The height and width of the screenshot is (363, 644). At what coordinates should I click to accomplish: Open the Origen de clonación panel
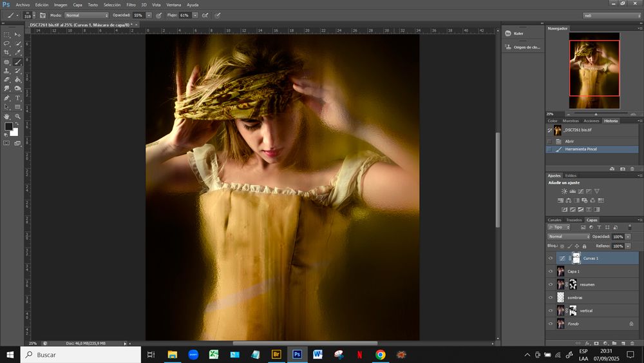tap(522, 47)
